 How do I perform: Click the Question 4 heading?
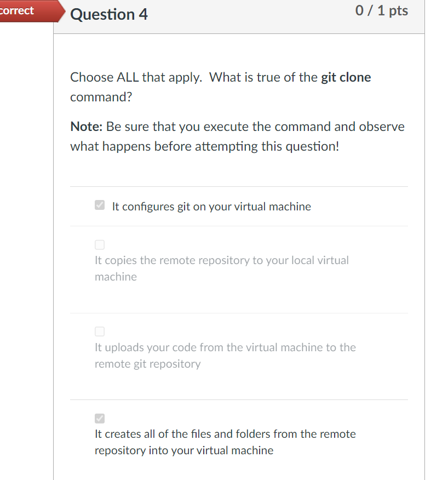coord(109,14)
